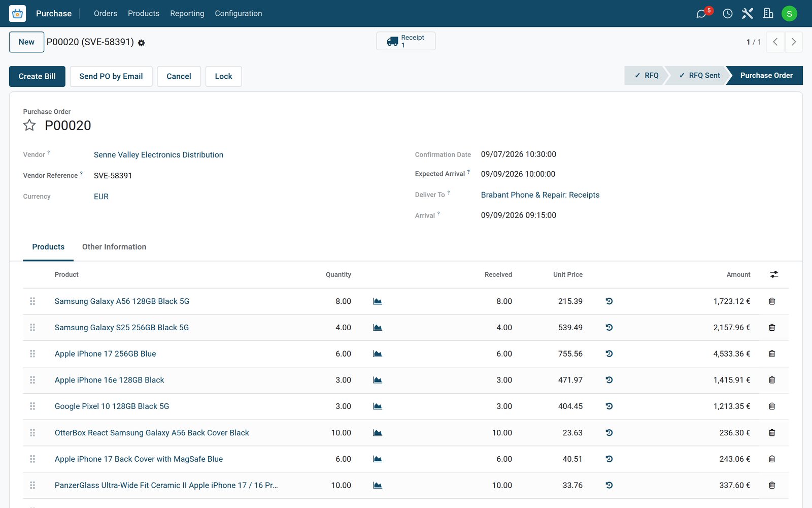
Task: Delete the Samsung Galaxy S25 line
Action: [x=772, y=328]
